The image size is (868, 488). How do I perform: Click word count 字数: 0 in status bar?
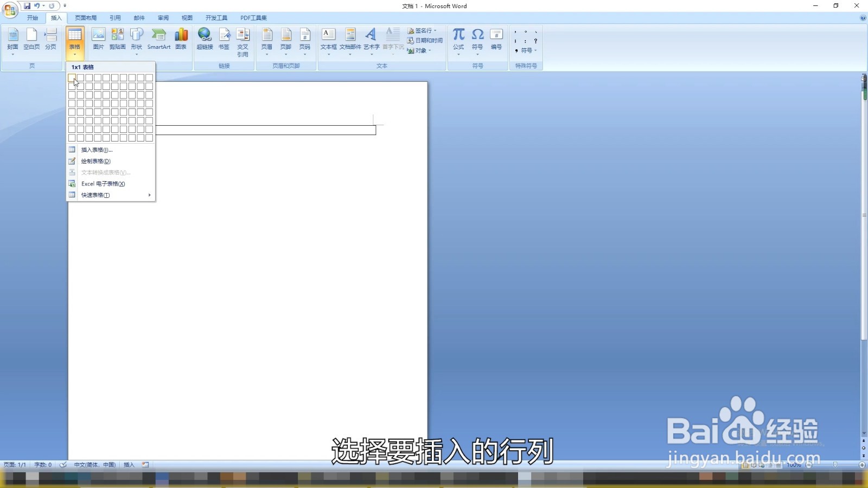click(x=43, y=465)
